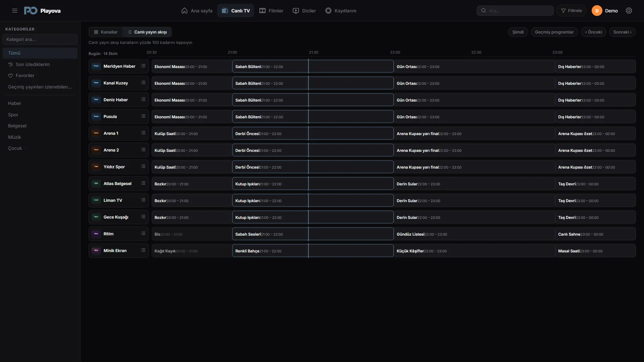Open the settings gear icon
Viewport: 644px width, 362px height.
point(629,11)
